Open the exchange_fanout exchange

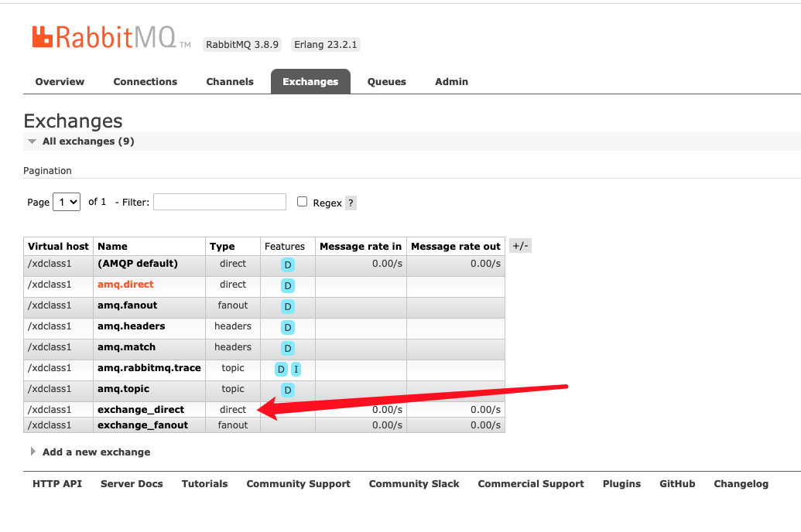click(143, 425)
